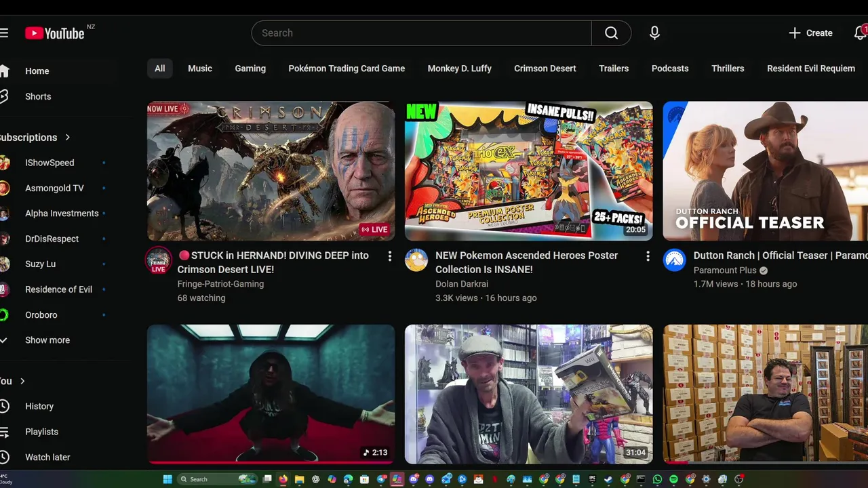Viewport: 868px width, 488px height.
Task: Start voice search with microphone icon
Action: click(x=654, y=33)
